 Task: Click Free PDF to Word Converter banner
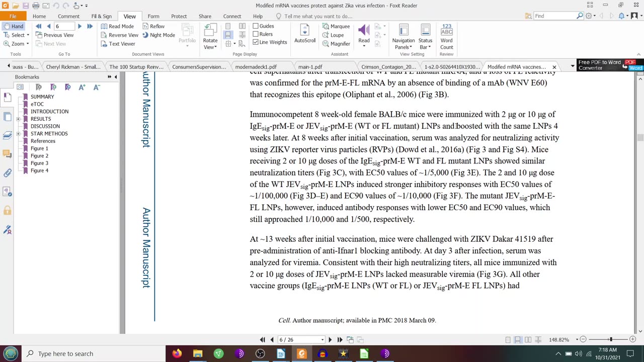610,65
